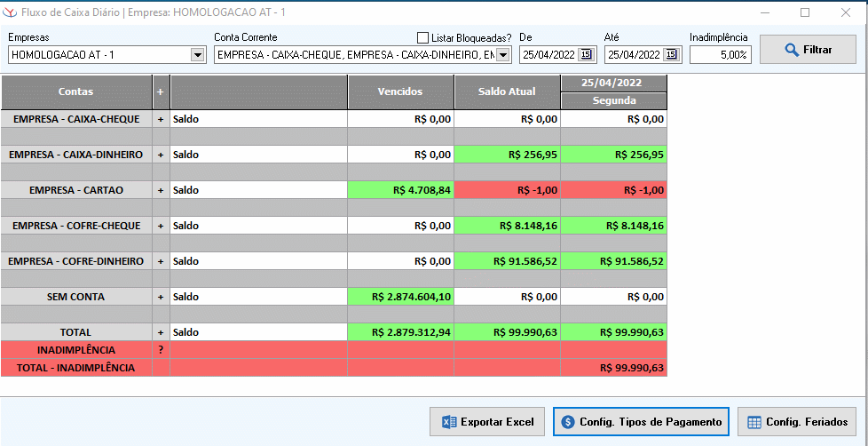Viewport: 868px width, 446px height.
Task: Click the Segunda day column header
Action: coord(614,100)
